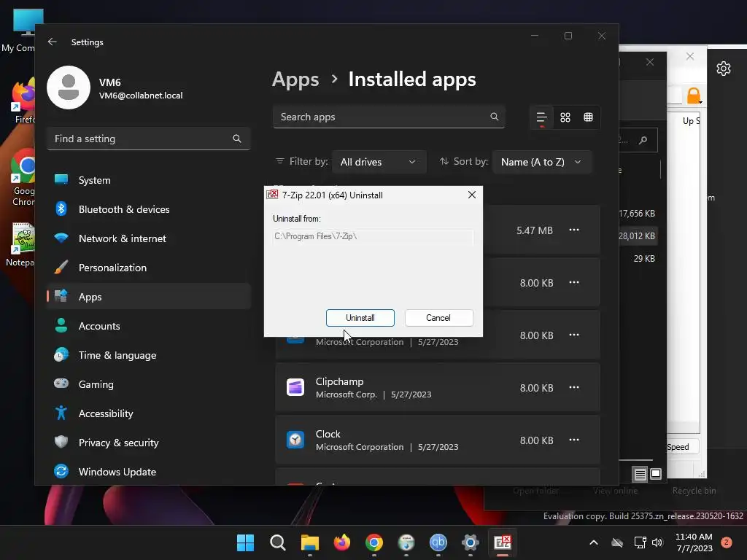The width and height of the screenshot is (747, 560).
Task: Open the My Computer desktop icon
Action: [x=20, y=31]
